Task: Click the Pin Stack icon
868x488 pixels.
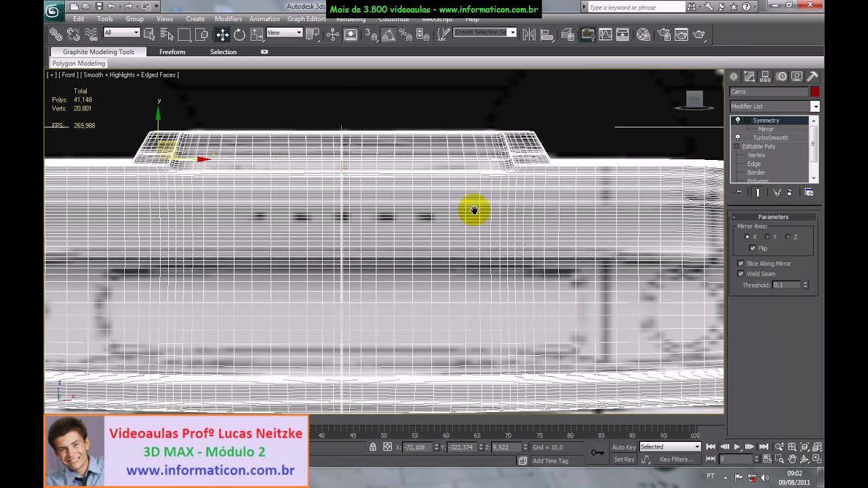Action: click(x=739, y=192)
